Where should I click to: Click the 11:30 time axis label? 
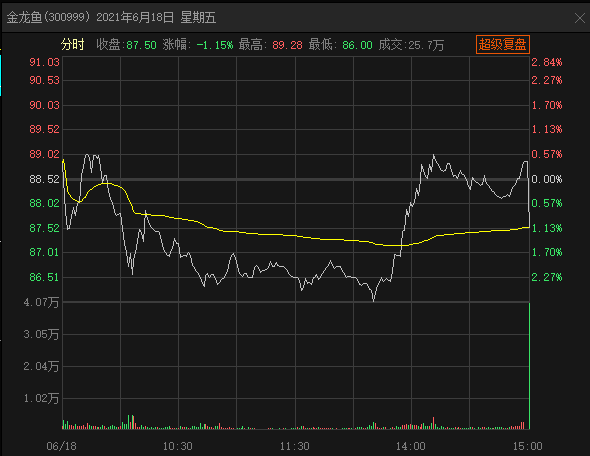[295, 446]
